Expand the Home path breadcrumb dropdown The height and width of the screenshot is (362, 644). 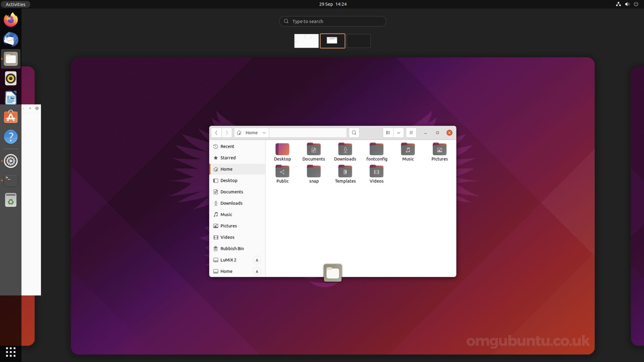pyautogui.click(x=264, y=133)
